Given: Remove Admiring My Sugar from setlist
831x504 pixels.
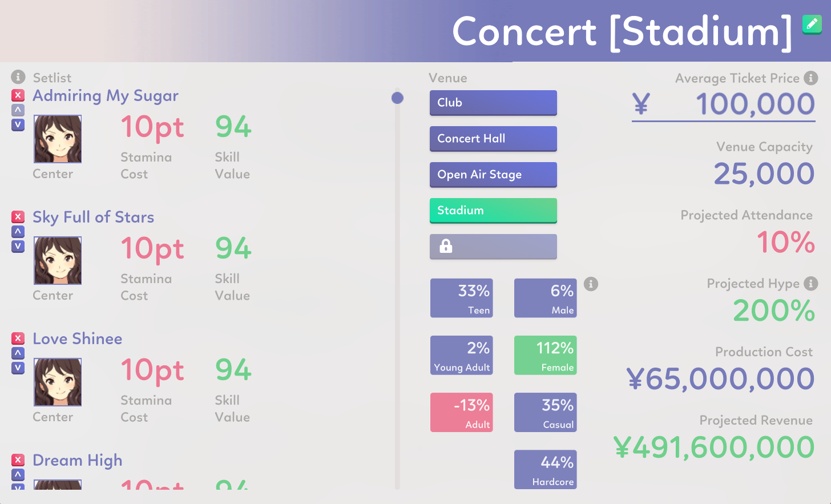Looking at the screenshot, I should pos(18,95).
